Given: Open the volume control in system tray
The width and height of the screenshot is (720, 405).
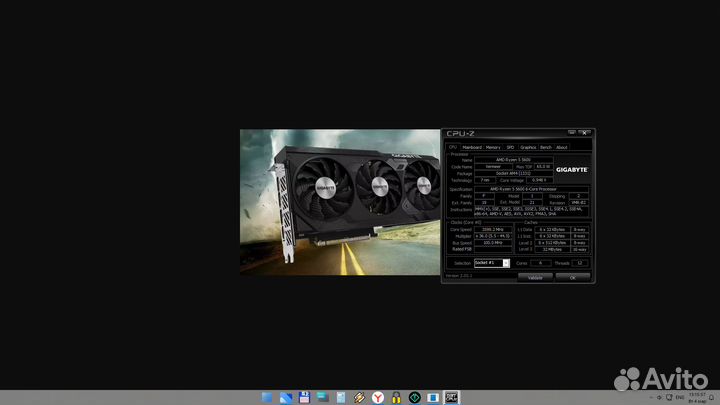Looking at the screenshot, I should (x=659, y=398).
